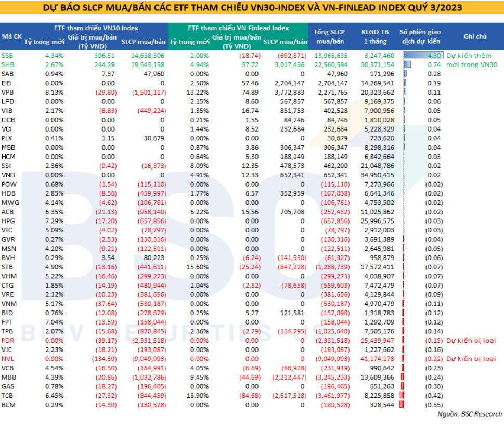
Task: Click 'Dự kiến bị loại' note in PDR row
Action: tap(471, 341)
